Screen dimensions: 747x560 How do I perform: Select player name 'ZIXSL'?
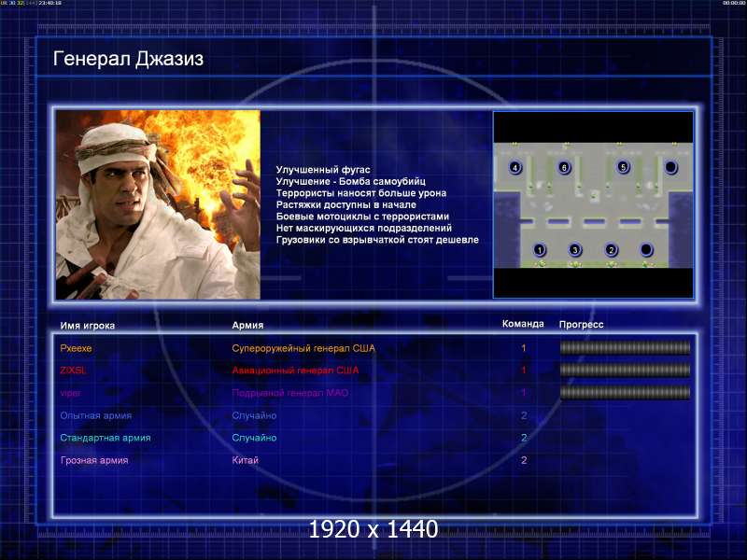pos(73,370)
